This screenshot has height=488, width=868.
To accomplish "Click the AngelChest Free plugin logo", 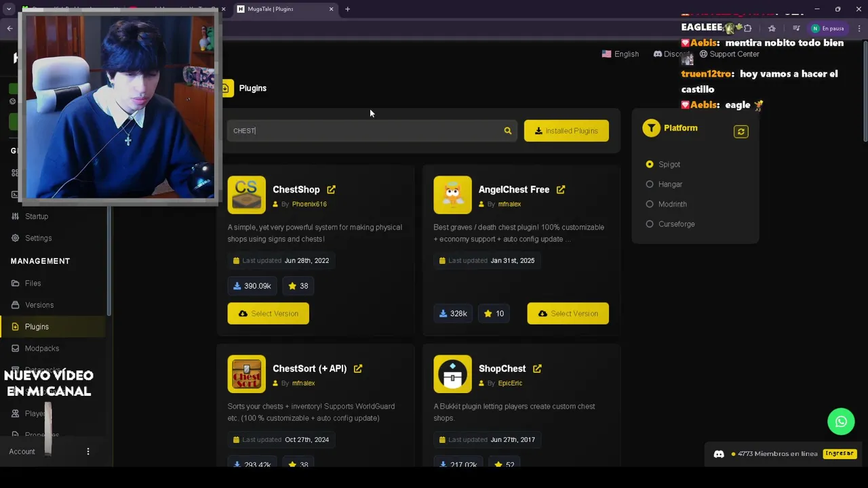I will (452, 195).
